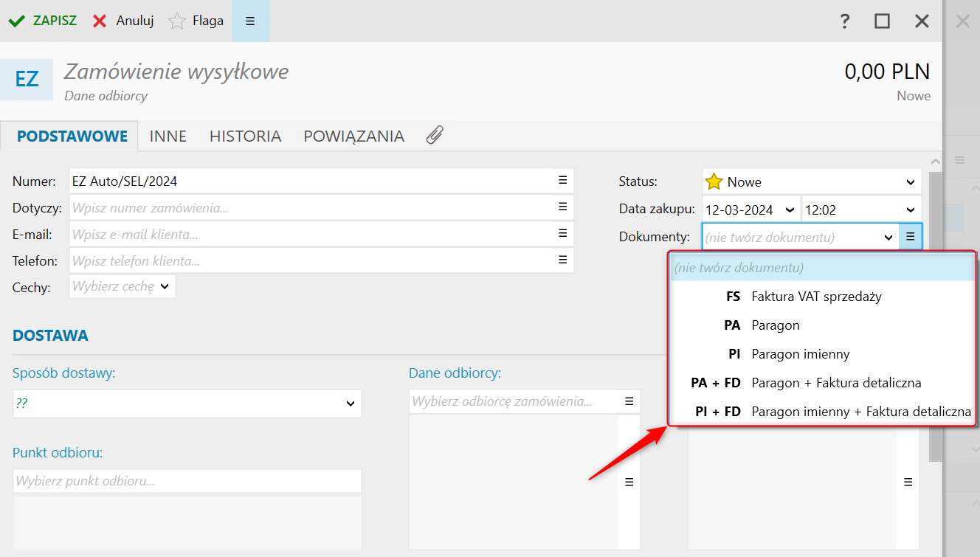Screen dimensions: 980x557
Task: Click the menu icon beside the Telefon field
Action: click(562, 260)
